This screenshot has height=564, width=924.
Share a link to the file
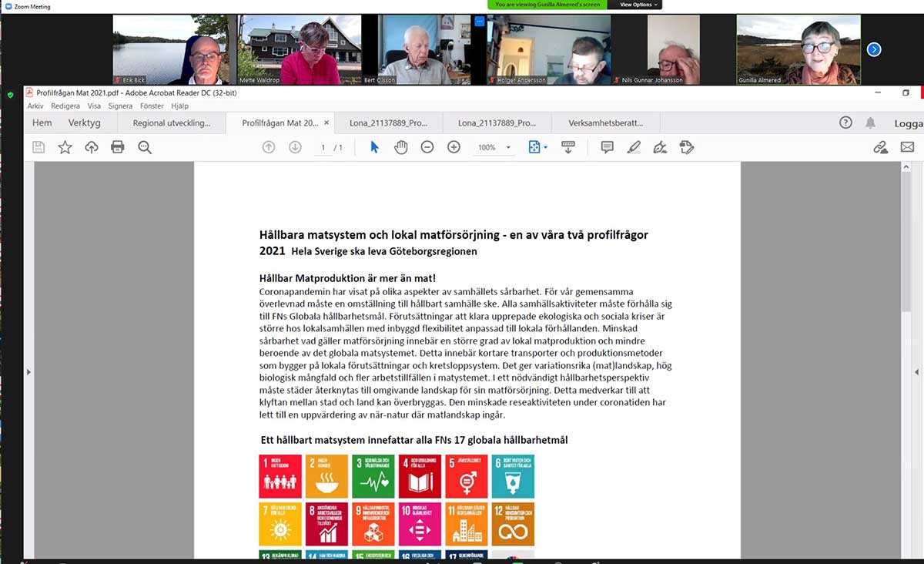[881, 147]
